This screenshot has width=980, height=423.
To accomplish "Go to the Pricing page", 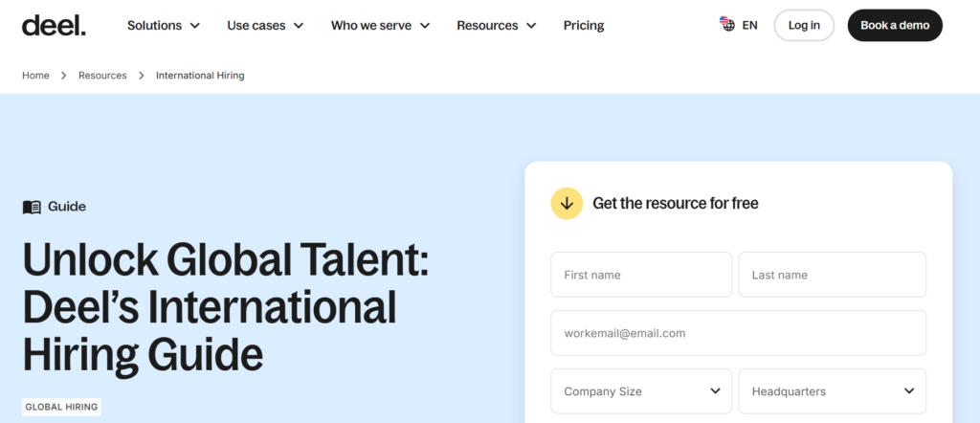I will point(584,26).
